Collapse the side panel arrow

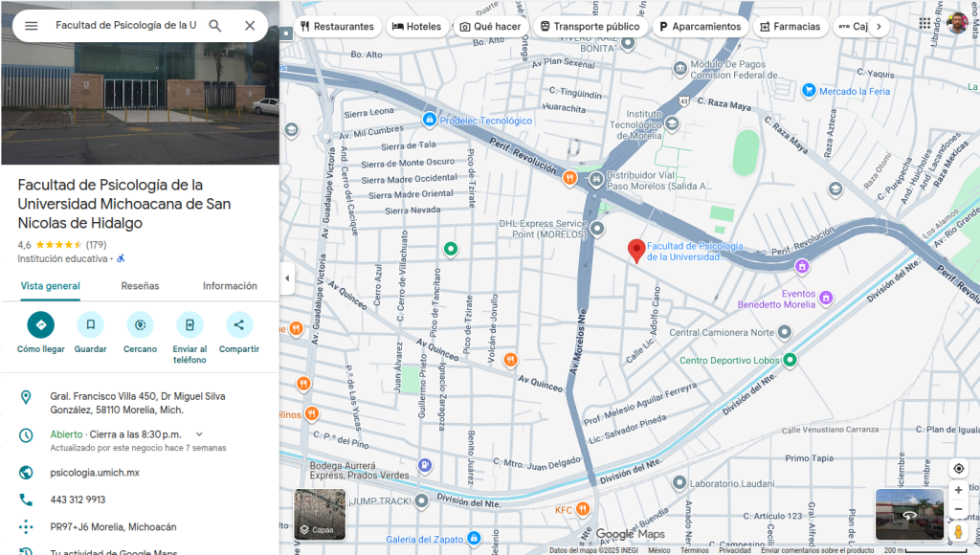click(x=287, y=278)
